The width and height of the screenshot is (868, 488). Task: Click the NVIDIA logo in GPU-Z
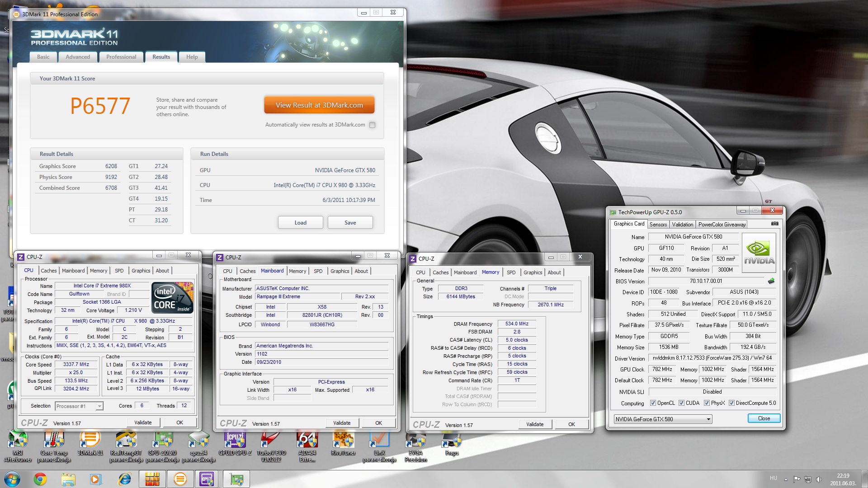[x=759, y=253]
